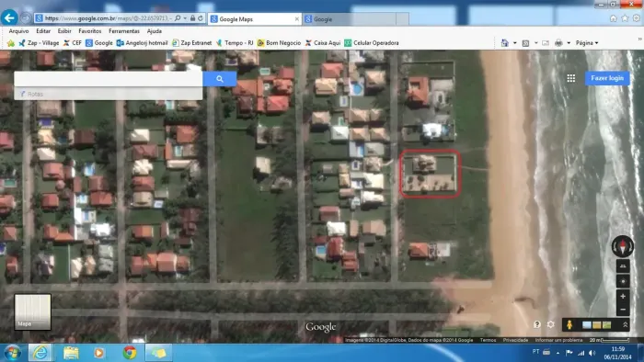Click the browser forward arrow
This screenshot has height=362, width=644.
click(x=26, y=18)
